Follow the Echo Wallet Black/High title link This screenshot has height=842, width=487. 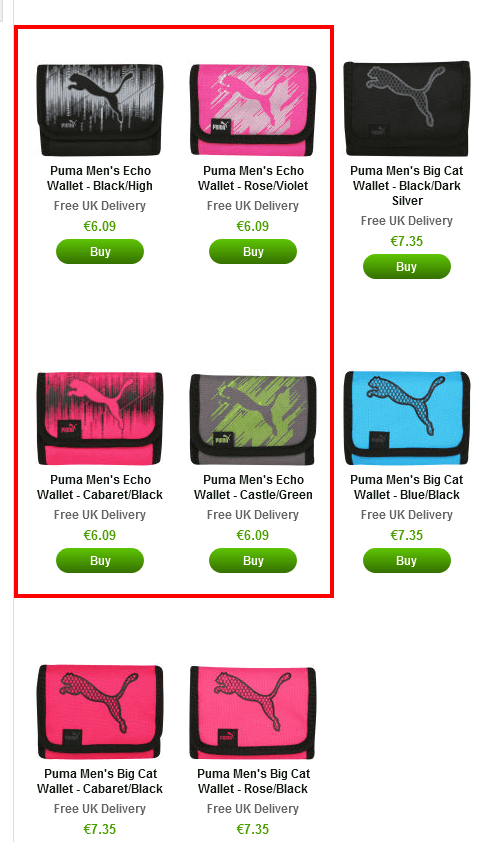(x=100, y=178)
